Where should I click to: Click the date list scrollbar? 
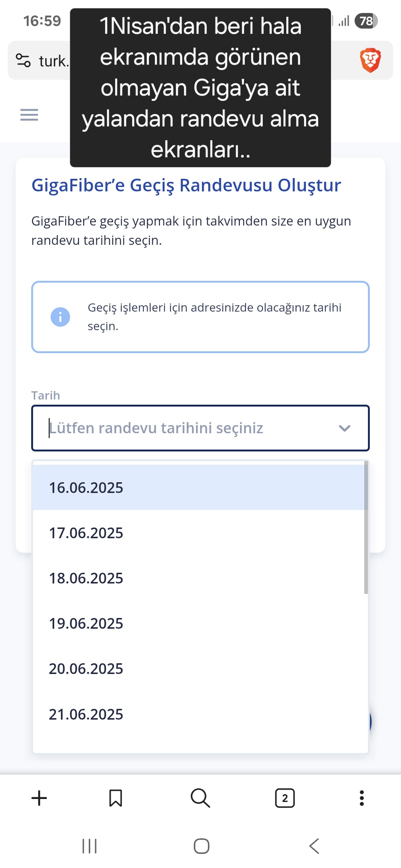point(366,527)
